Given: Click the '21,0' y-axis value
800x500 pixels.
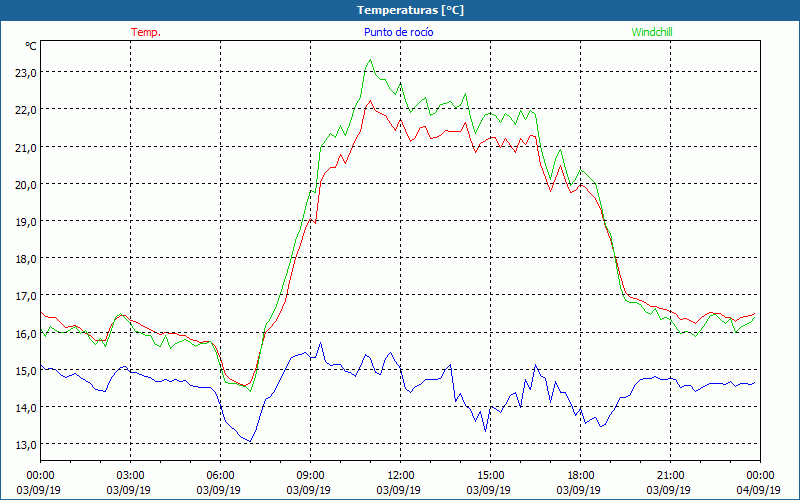Looking at the screenshot, I should click(x=26, y=147).
